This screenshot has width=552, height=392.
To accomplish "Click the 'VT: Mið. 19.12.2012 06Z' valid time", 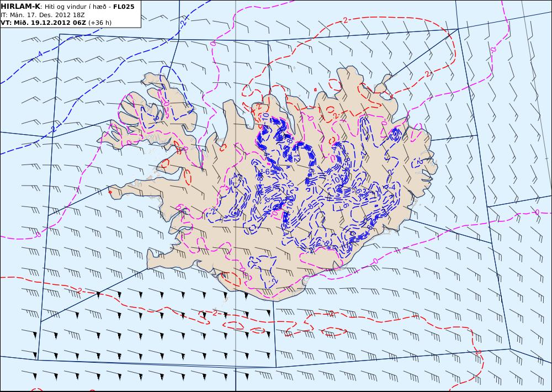I will point(43,23).
